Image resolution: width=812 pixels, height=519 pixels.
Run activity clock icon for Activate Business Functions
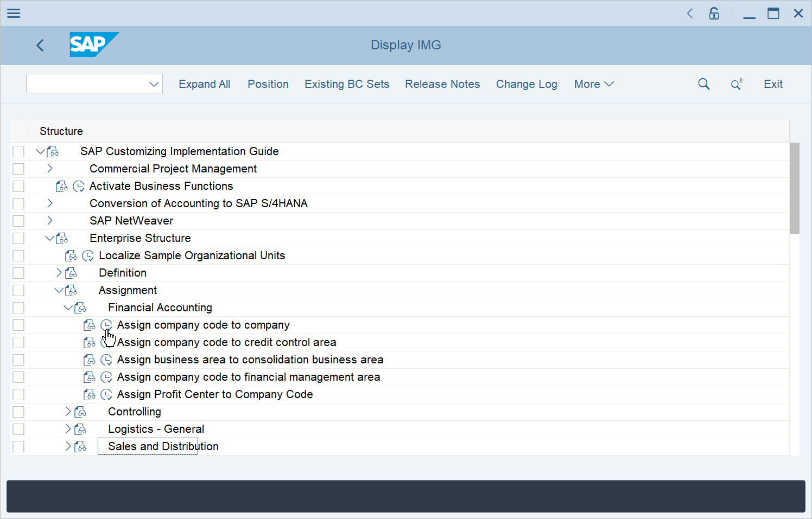pyautogui.click(x=79, y=186)
